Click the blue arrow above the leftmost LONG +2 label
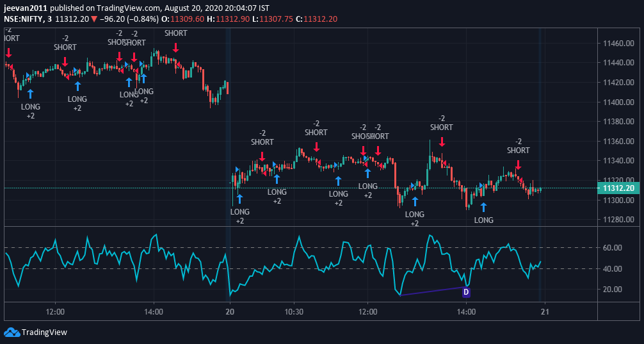This screenshot has height=344, width=644. (30, 94)
